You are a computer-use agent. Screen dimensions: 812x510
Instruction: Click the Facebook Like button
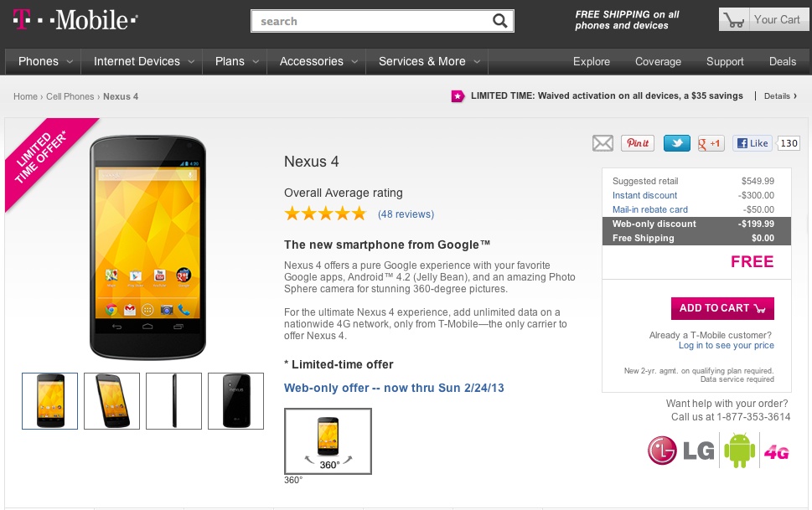(753, 143)
